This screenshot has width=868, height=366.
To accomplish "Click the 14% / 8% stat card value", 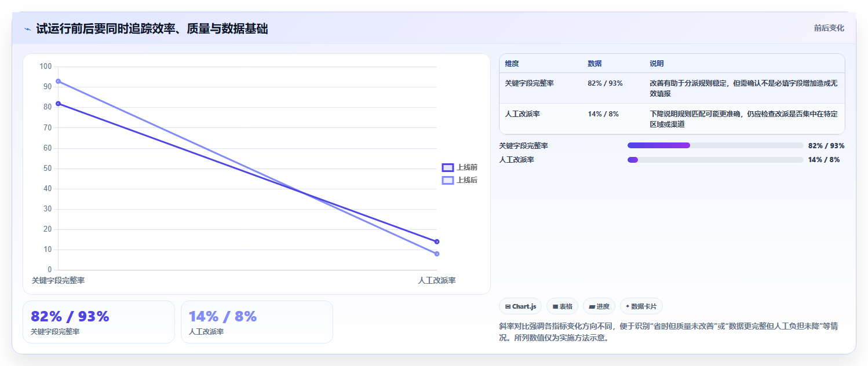I will coord(223,317).
